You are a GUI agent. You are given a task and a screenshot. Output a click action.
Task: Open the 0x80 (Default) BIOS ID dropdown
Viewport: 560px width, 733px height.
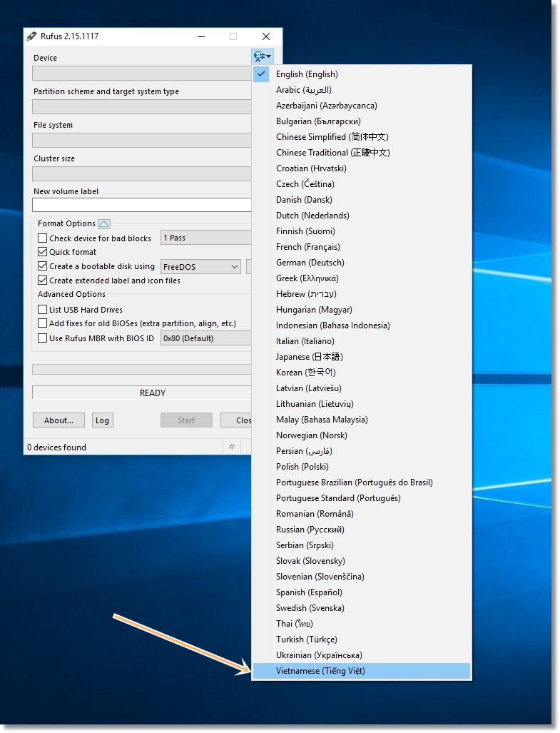pos(206,338)
